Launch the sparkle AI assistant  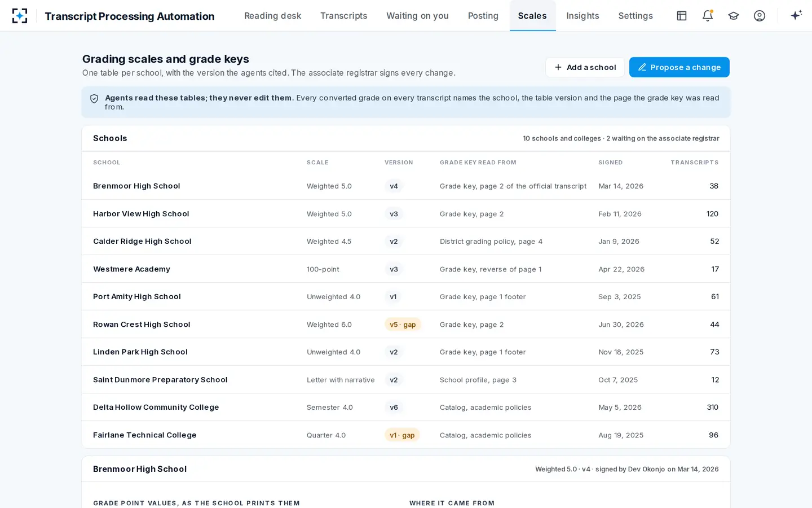[796, 16]
